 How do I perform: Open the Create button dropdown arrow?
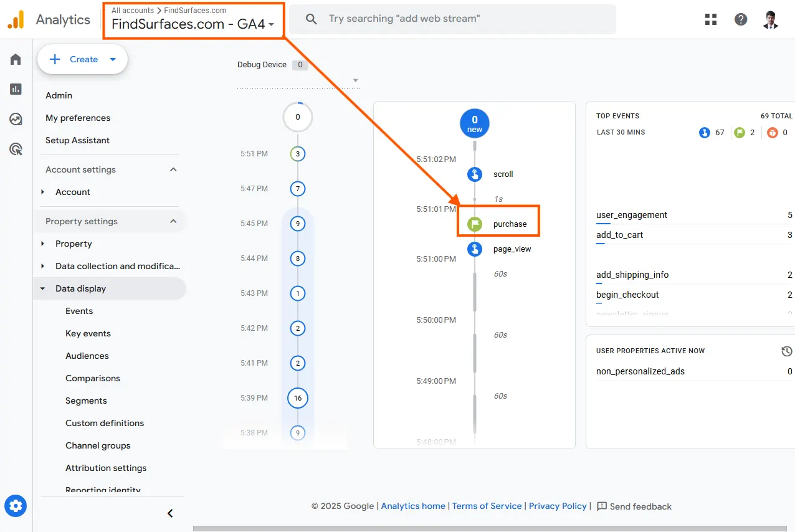[x=113, y=59]
